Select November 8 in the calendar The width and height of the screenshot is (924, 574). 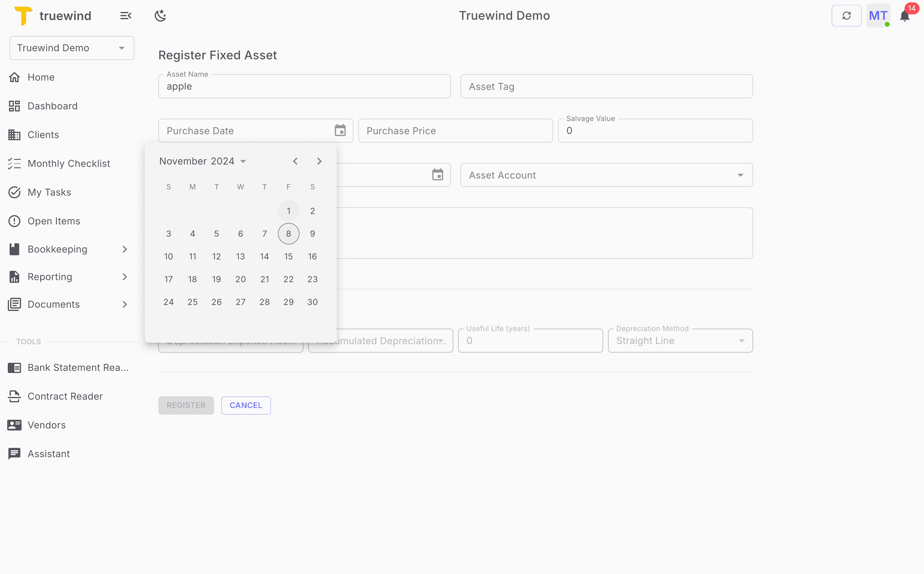[x=288, y=233]
